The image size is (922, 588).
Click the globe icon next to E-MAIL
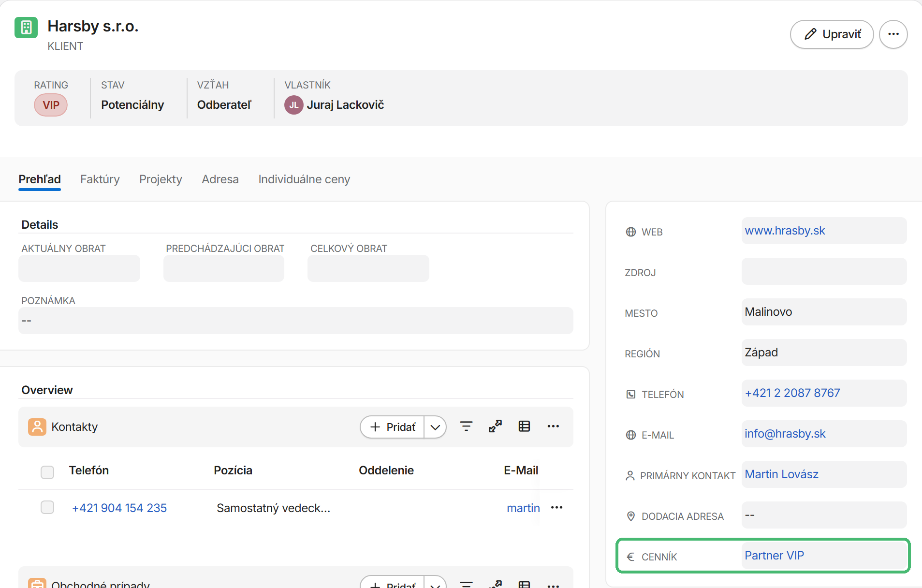click(x=630, y=435)
